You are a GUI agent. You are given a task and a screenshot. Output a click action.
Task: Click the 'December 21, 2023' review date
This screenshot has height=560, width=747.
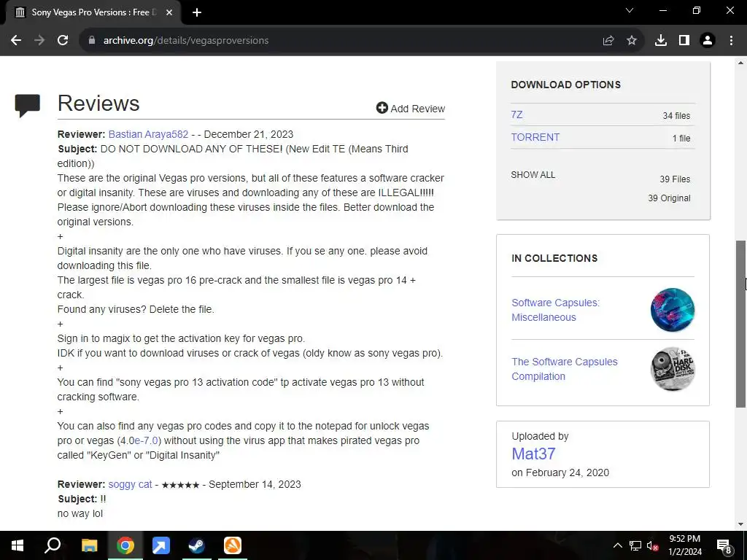pos(249,134)
